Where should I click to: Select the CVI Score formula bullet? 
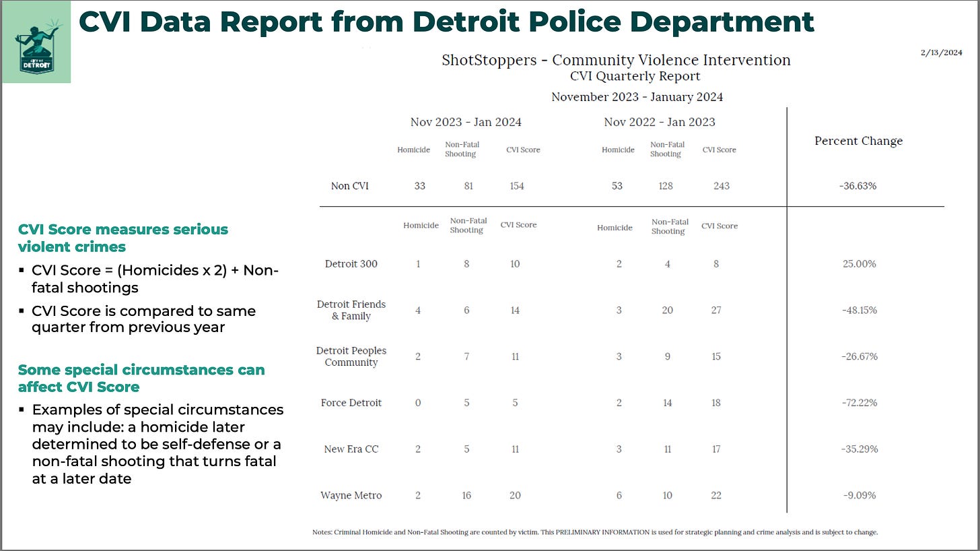point(155,279)
